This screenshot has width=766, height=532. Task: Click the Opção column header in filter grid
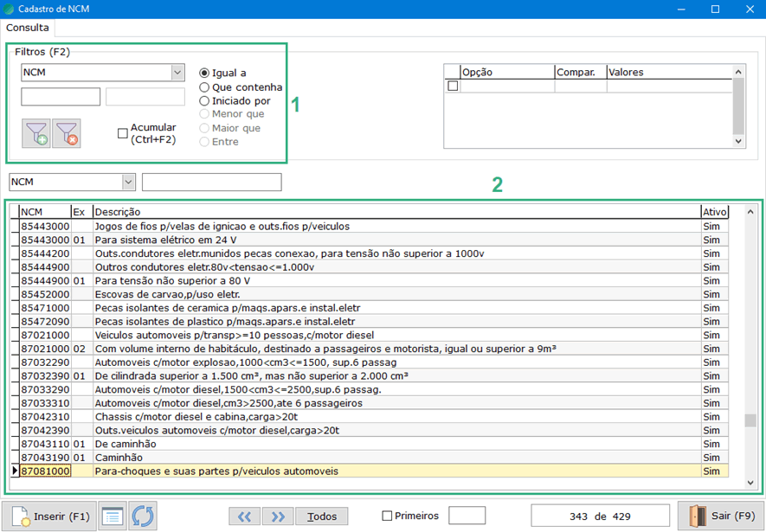pos(507,73)
